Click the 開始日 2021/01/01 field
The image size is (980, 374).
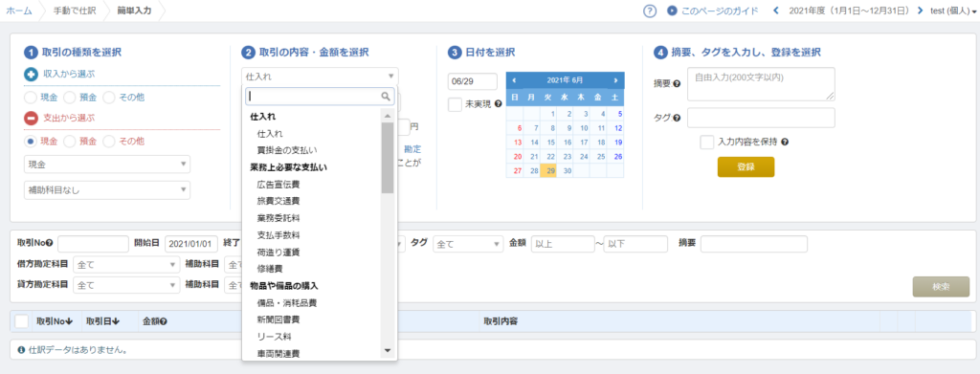(191, 244)
